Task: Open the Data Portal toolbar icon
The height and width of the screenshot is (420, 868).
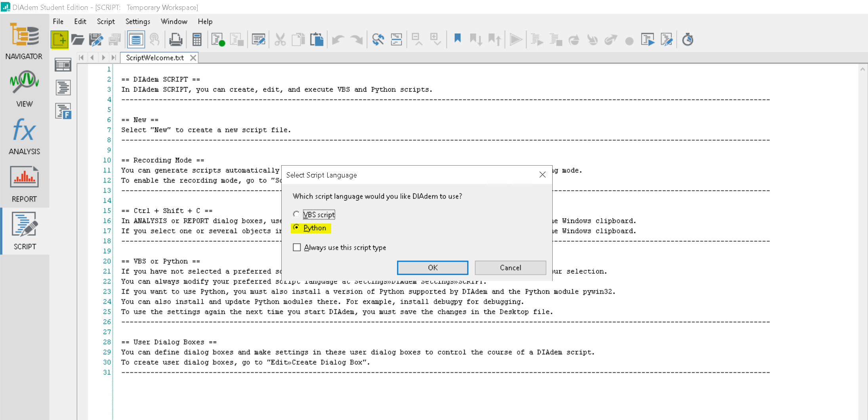Action: [136, 40]
